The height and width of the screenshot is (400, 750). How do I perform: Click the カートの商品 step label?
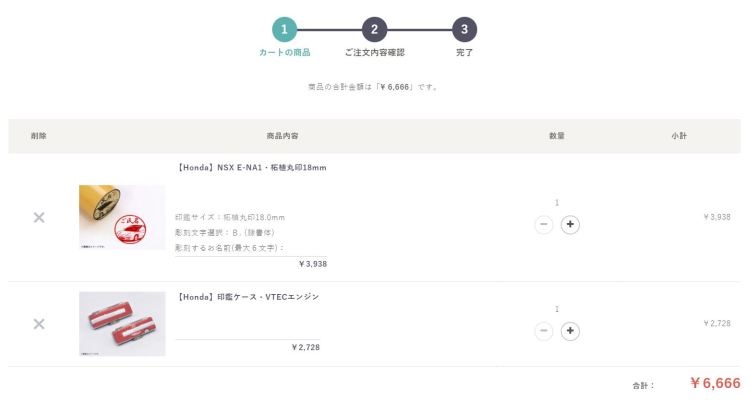coord(284,52)
